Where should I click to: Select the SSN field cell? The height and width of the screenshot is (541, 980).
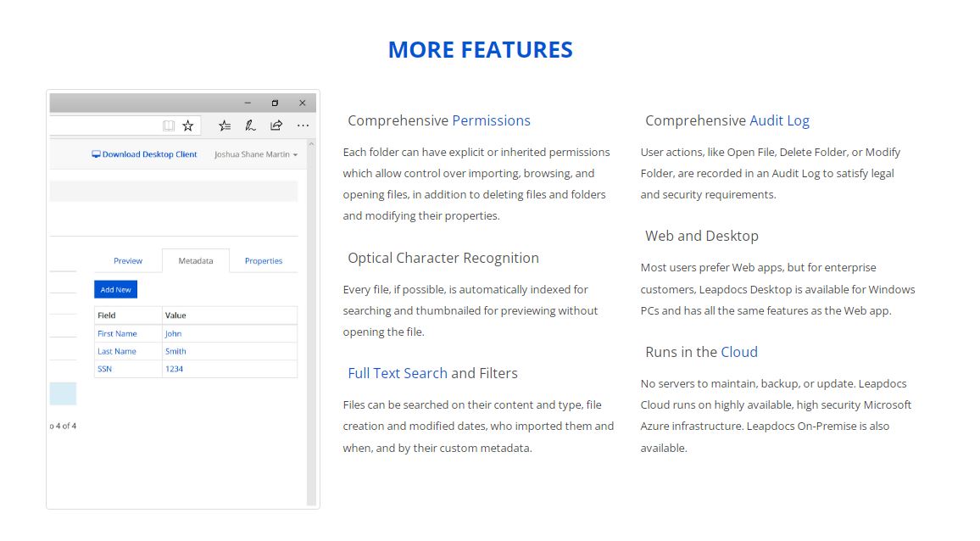pos(128,369)
